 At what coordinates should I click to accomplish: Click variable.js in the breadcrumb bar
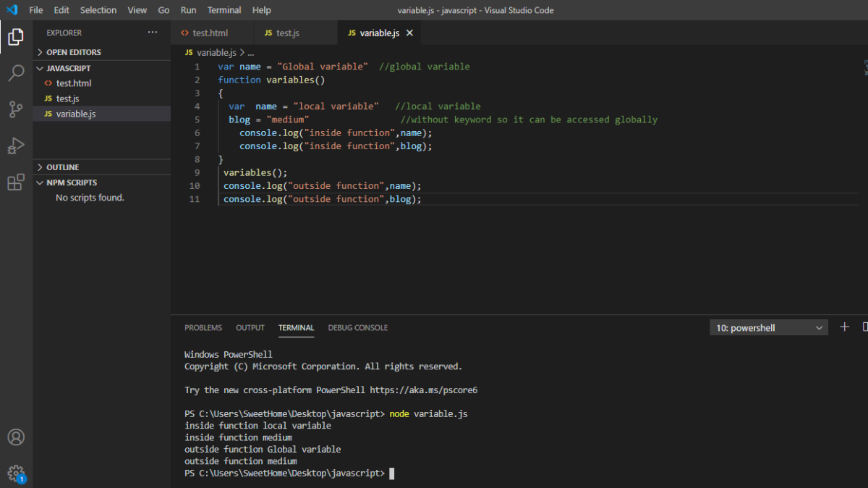216,52
